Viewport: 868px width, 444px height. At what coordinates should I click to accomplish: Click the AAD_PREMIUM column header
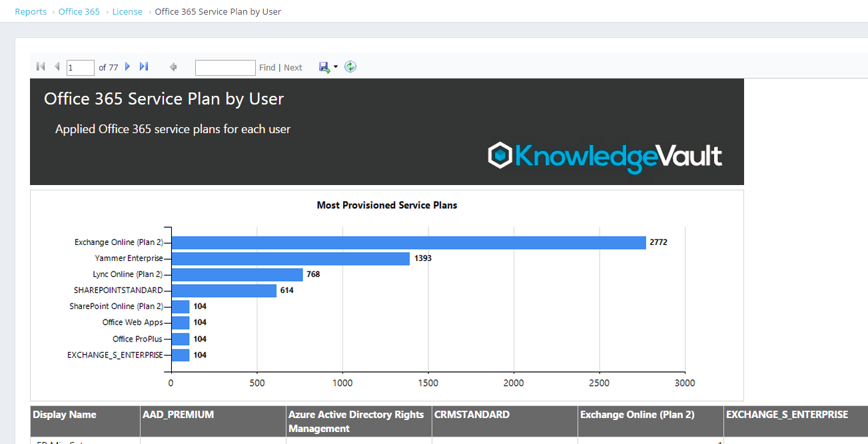(x=213, y=421)
